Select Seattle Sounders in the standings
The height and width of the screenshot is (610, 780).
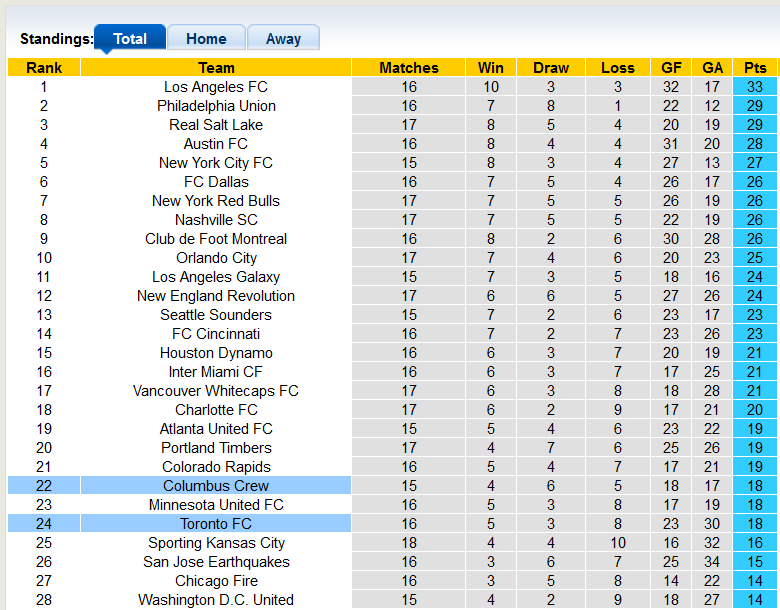point(216,315)
